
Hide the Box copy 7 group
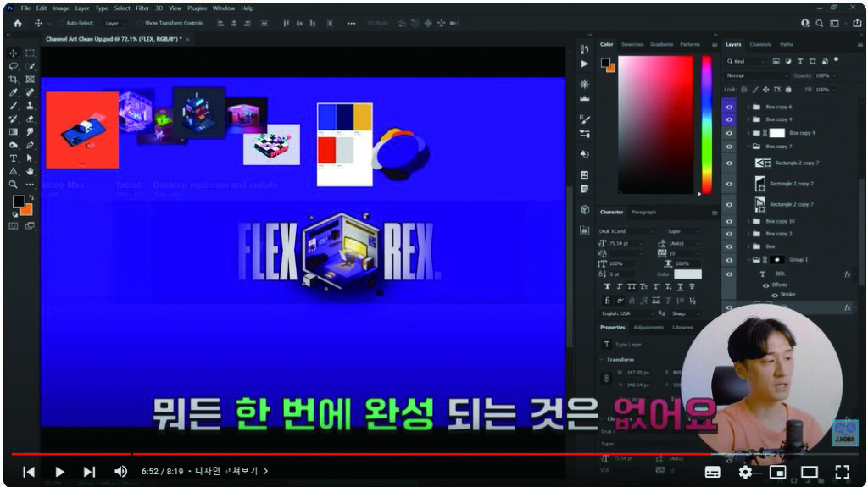tap(729, 147)
